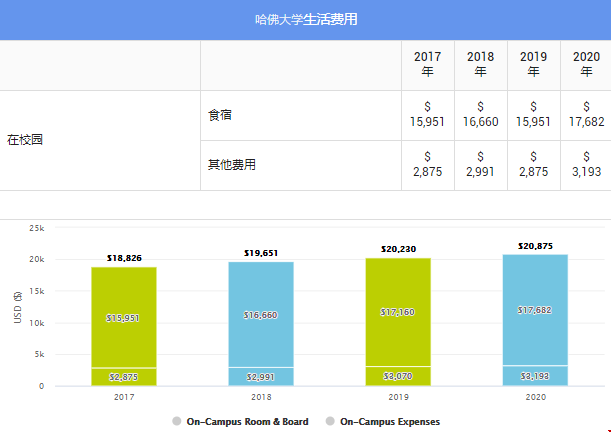Click the 2017 x-axis label in chart
The image size is (611, 432).
coord(124,397)
